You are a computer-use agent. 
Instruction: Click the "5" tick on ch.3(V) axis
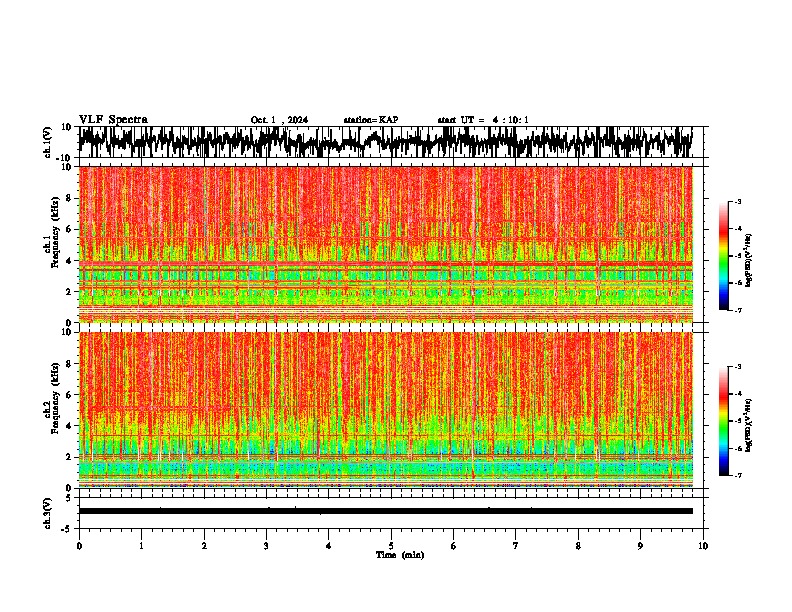(x=69, y=498)
